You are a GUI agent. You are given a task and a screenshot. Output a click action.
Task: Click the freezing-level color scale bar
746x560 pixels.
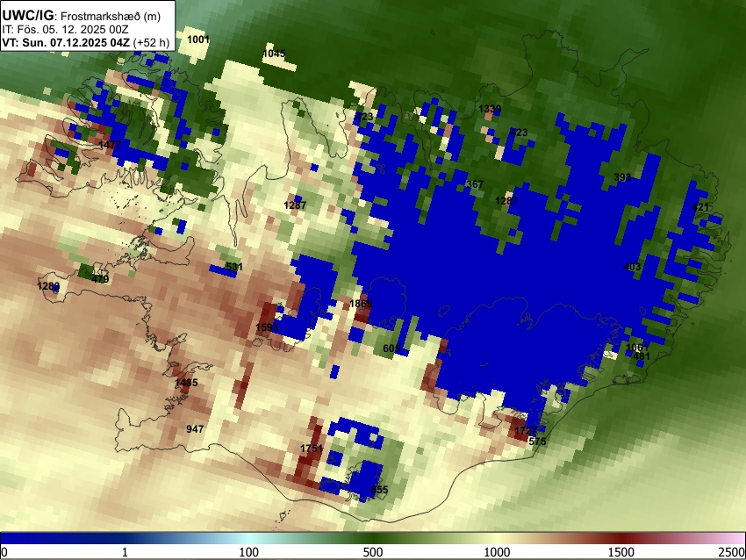373,539
